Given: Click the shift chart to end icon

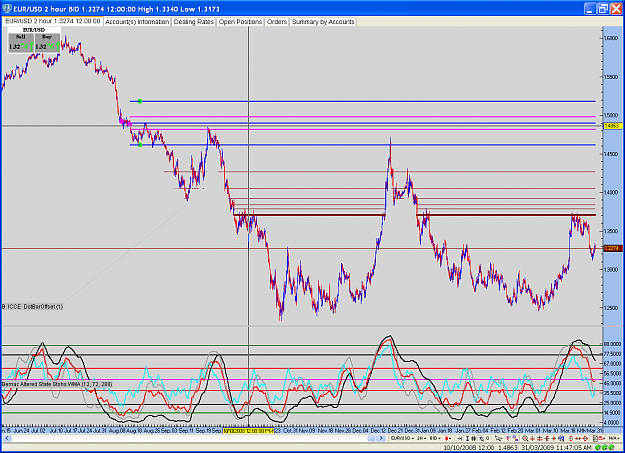Looking at the screenshot, I should pyautogui.click(x=460, y=438).
